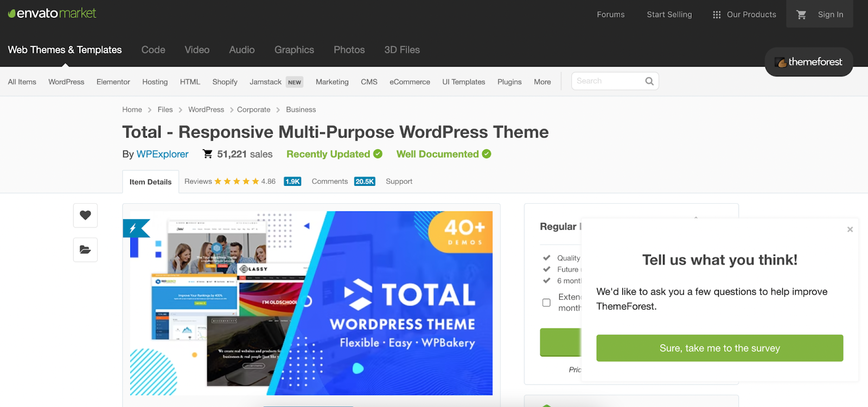Screen dimensions: 868x407
Task: Open eCommerce category
Action: (x=410, y=82)
